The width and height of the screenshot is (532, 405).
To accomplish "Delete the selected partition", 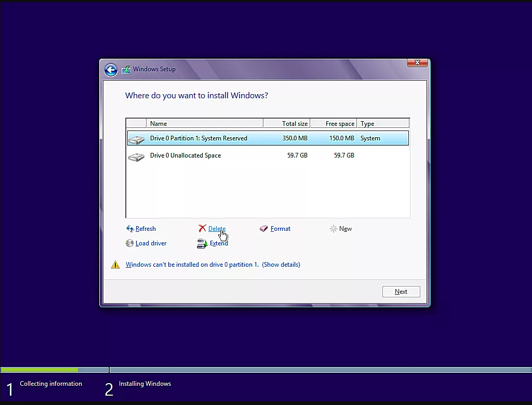I will pos(217,228).
